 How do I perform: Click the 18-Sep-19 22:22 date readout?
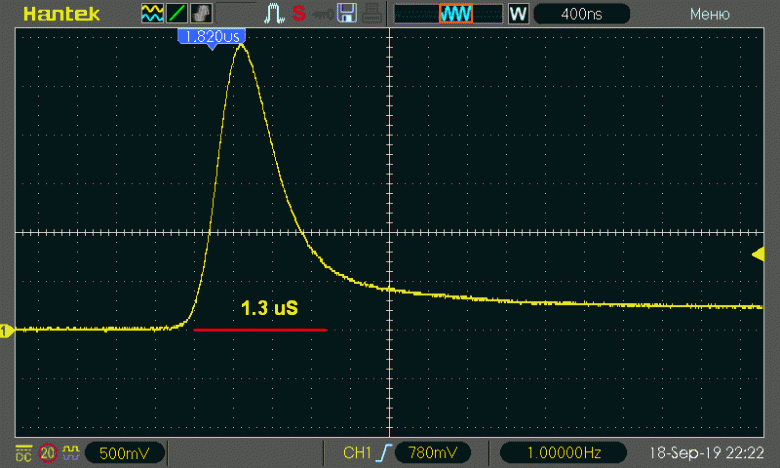[706, 453]
